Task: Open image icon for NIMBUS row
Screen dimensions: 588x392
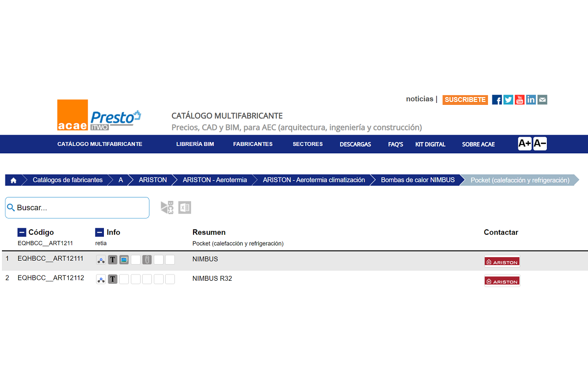Action: (124, 260)
